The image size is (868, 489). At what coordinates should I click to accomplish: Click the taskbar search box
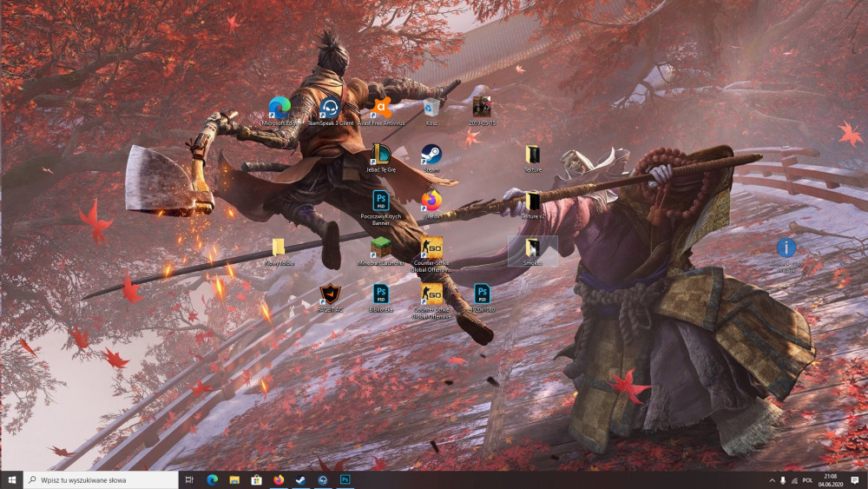101,479
